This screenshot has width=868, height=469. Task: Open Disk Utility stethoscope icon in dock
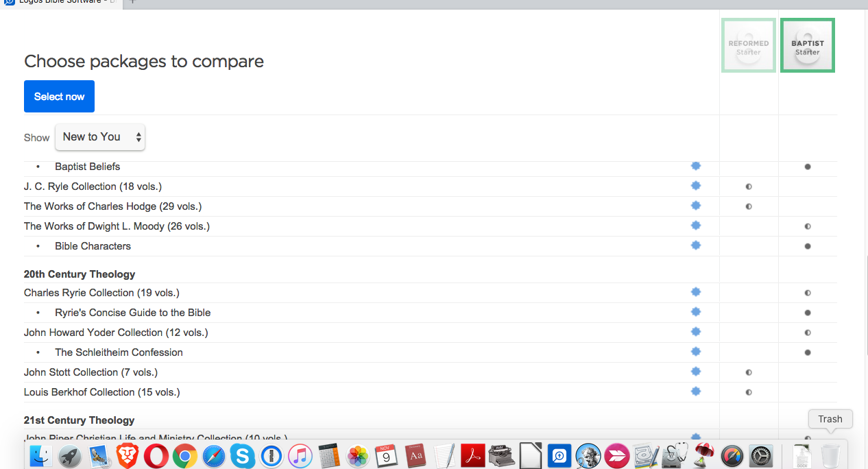tap(675, 455)
